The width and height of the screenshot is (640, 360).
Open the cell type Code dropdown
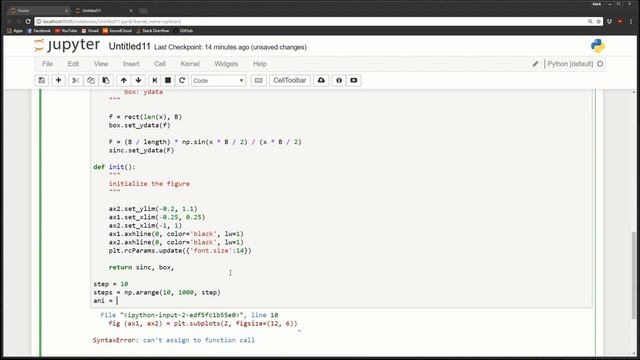point(218,80)
